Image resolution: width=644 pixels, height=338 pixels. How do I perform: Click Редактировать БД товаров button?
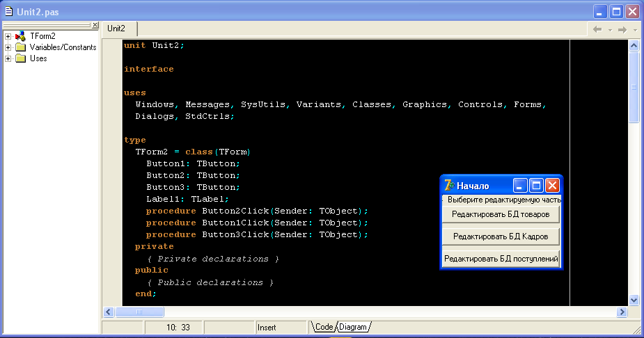coord(501,214)
